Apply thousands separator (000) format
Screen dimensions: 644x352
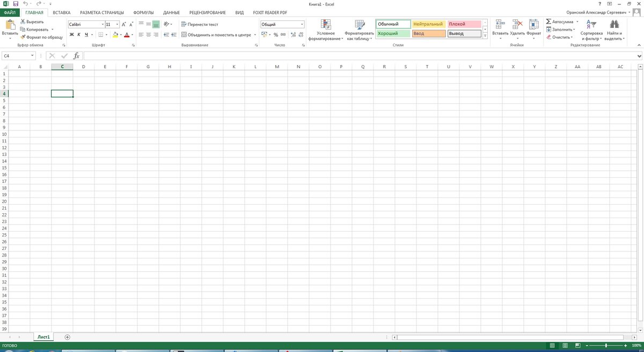tap(283, 35)
